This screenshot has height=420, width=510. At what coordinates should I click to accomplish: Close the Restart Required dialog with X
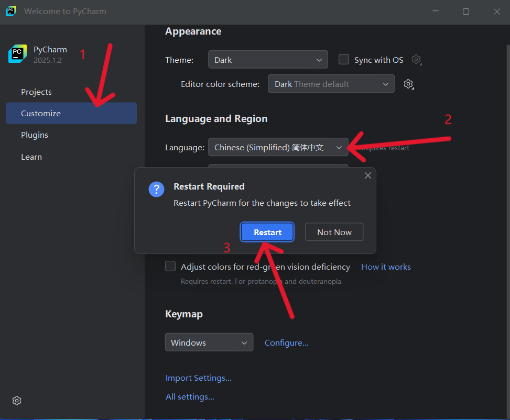(x=368, y=176)
